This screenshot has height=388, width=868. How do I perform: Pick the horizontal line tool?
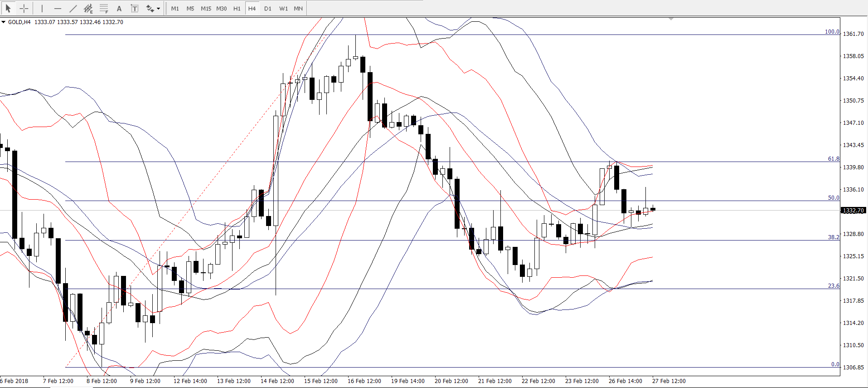[58, 8]
